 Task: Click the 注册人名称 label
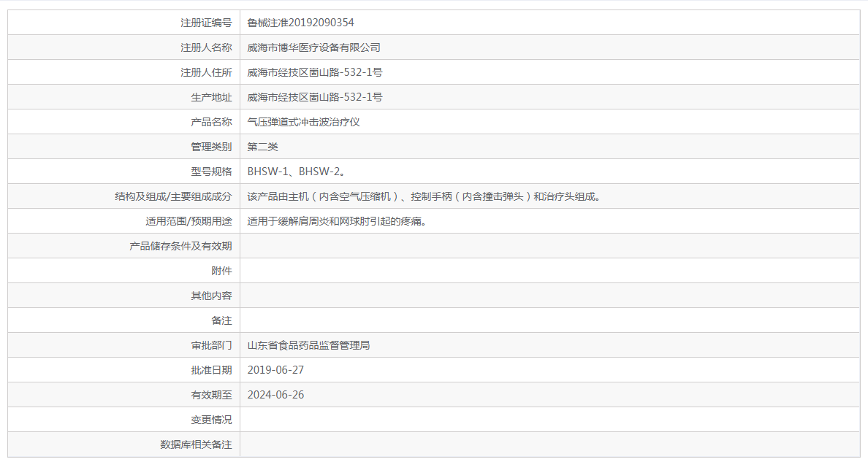(206, 47)
